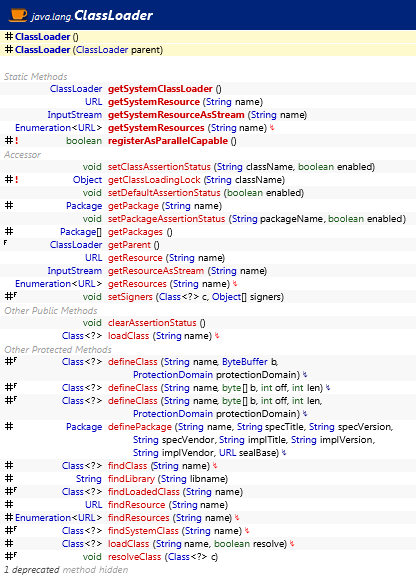
Task: Click throws marker after loadClass with boolean resolve
Action: point(292,544)
